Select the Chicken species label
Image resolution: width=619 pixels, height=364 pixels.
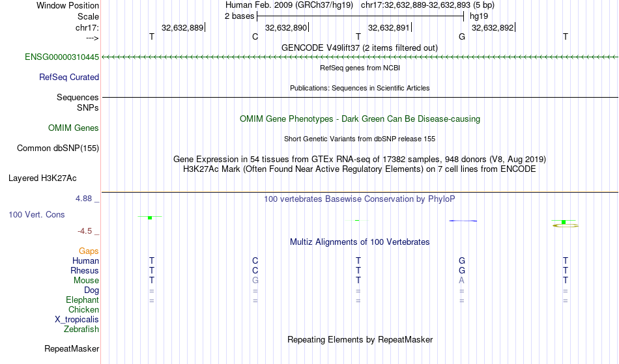83,309
